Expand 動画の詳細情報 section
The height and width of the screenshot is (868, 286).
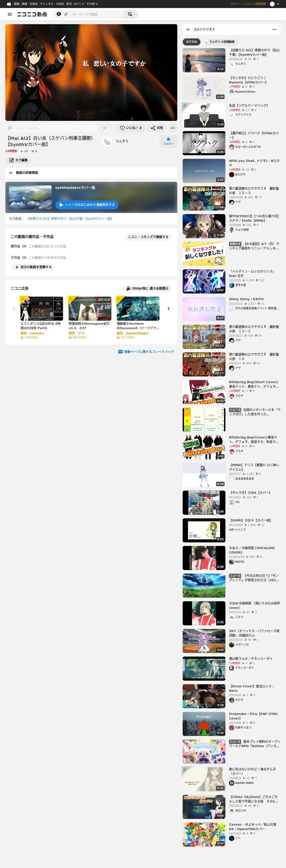click(x=91, y=173)
